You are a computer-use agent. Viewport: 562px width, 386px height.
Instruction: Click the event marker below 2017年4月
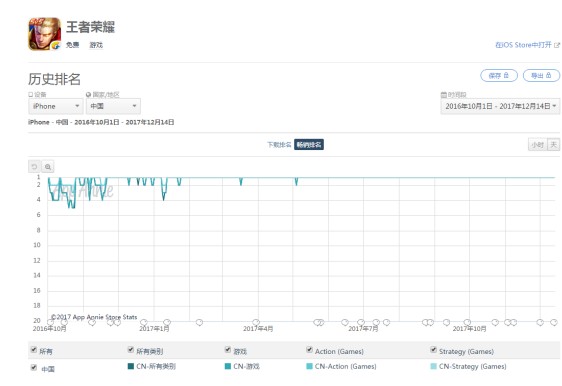coord(256,322)
